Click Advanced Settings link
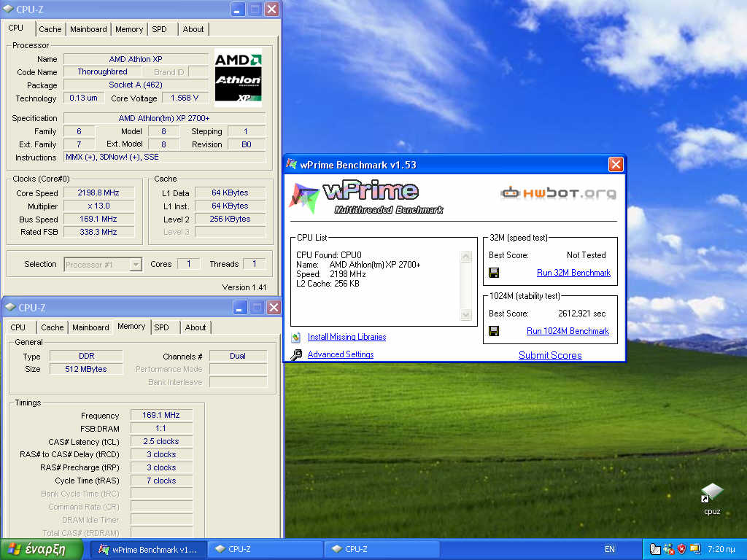The image size is (747, 560). tap(341, 354)
